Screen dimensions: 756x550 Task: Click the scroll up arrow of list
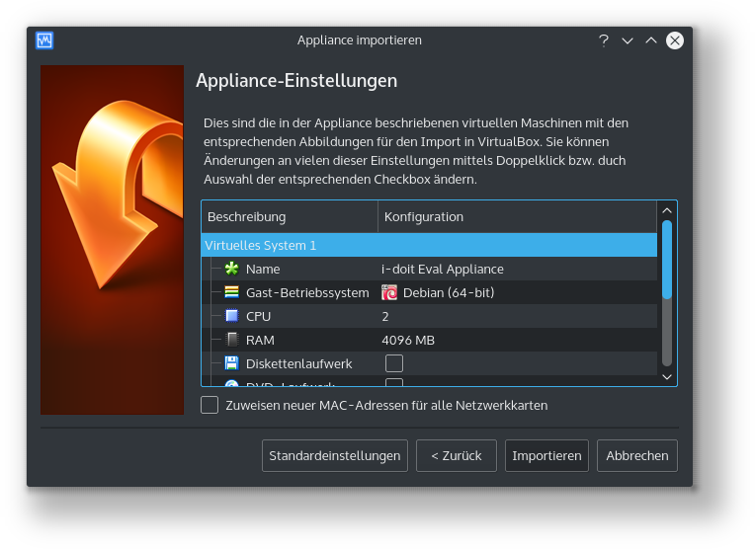point(667,211)
